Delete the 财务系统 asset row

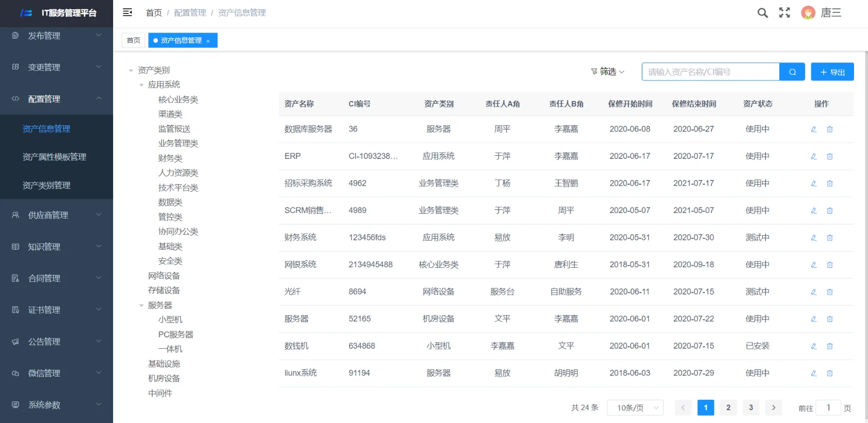(830, 238)
